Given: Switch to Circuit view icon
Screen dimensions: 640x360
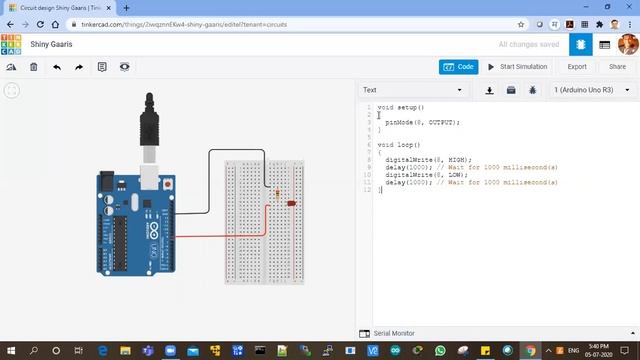Looking at the screenshot, I should (x=580, y=44).
